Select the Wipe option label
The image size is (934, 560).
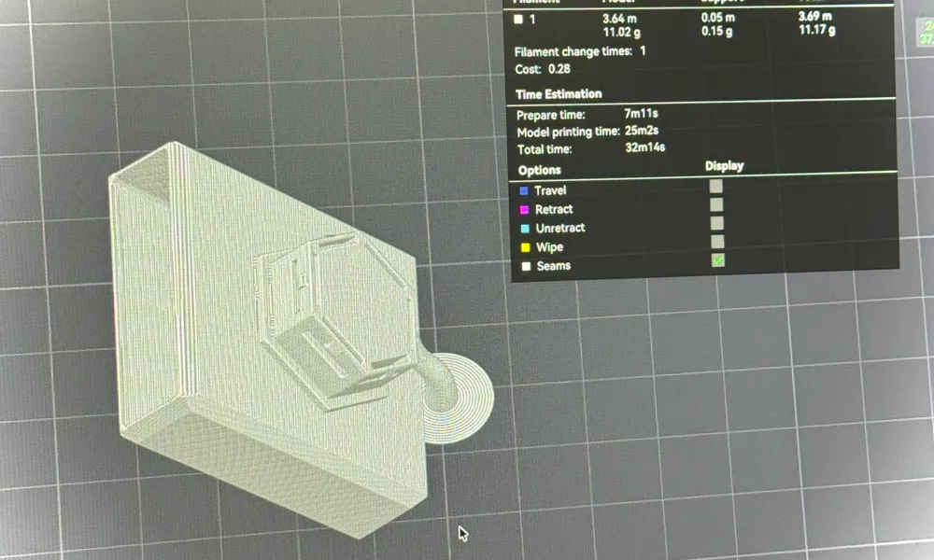(549, 247)
